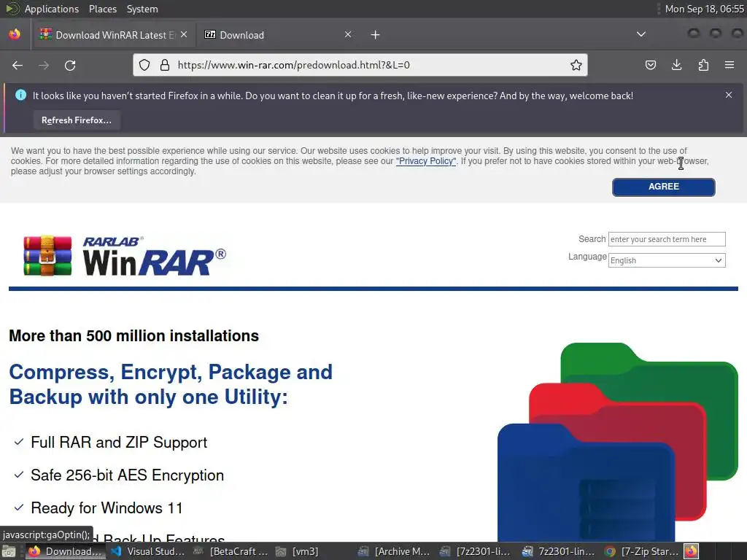Open the Applications menu
The height and width of the screenshot is (560, 747).
(x=52, y=9)
